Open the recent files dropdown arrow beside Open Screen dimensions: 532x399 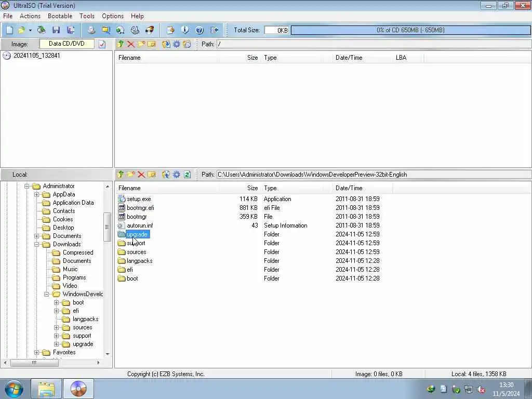[30, 30]
